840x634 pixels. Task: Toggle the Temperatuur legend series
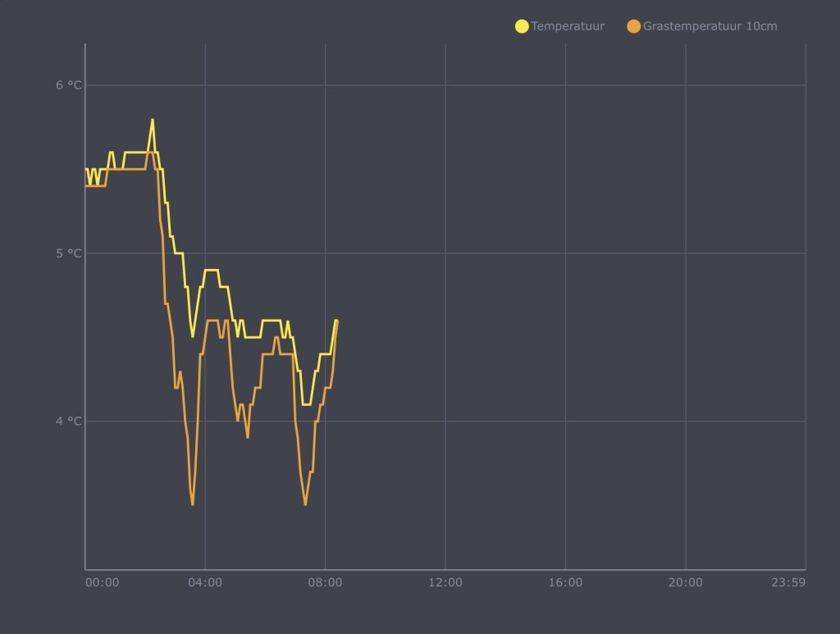pyautogui.click(x=559, y=26)
